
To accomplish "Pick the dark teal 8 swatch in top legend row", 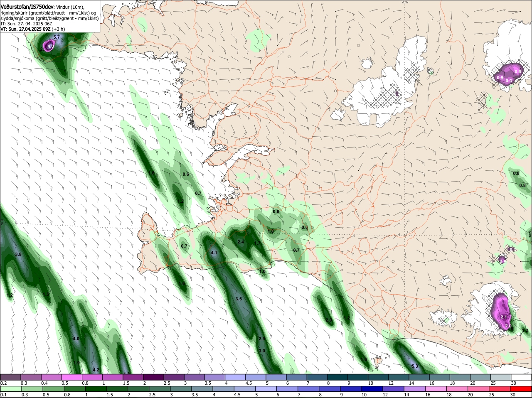I will 337,377.
